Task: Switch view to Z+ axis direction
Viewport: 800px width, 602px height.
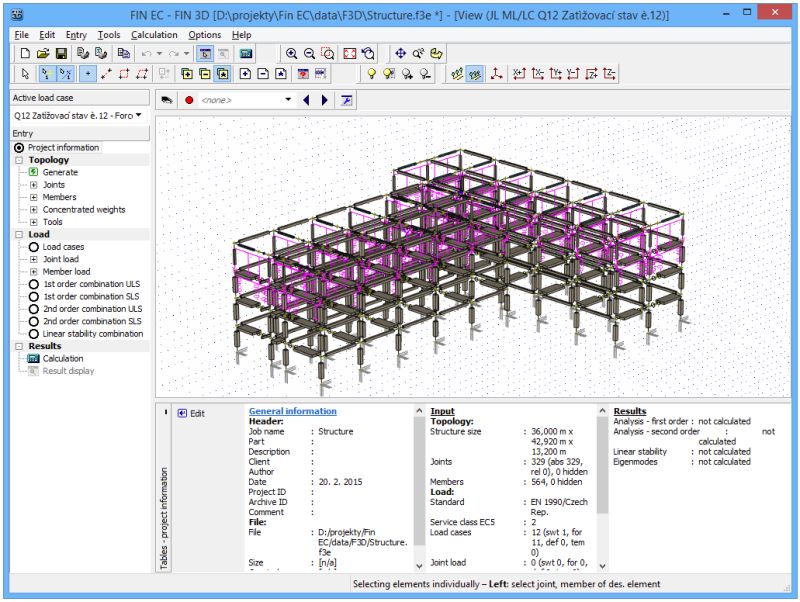Action: [591, 73]
